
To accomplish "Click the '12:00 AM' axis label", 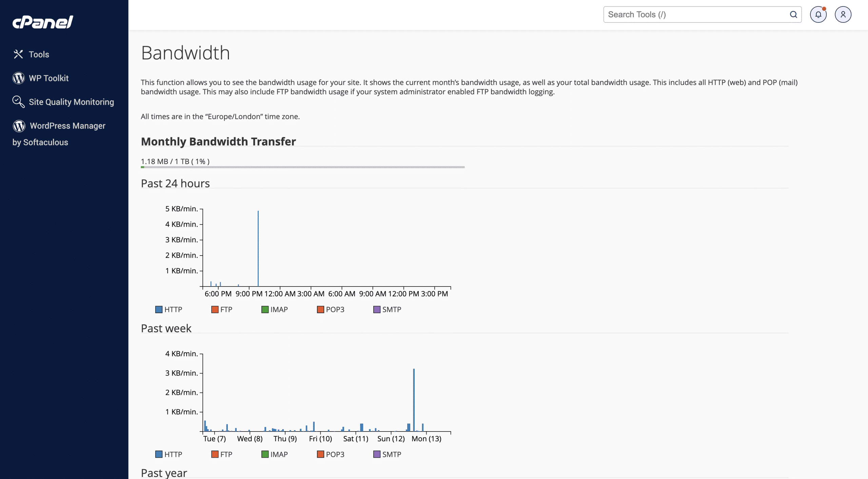I will click(280, 294).
